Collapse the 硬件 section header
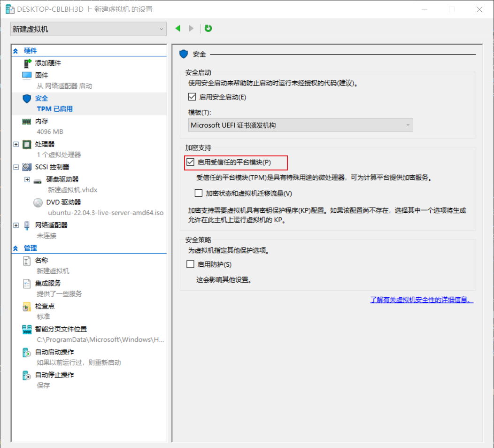Screen dimensions: 494x448 coord(15,51)
